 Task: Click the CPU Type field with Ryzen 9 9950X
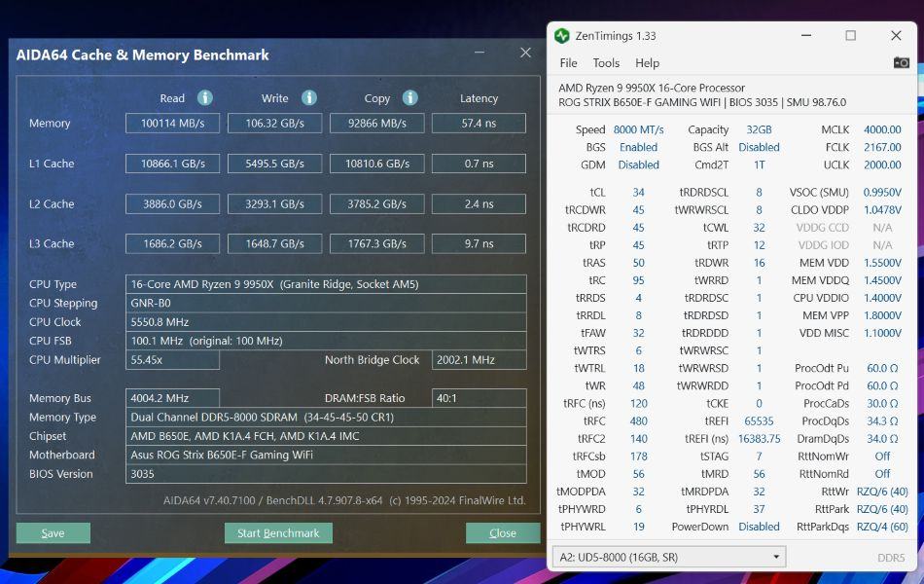(326, 284)
